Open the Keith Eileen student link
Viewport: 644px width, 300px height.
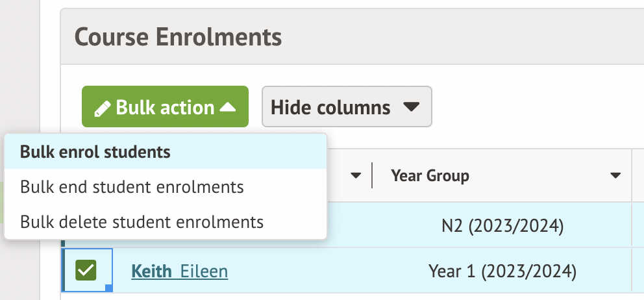click(x=179, y=271)
